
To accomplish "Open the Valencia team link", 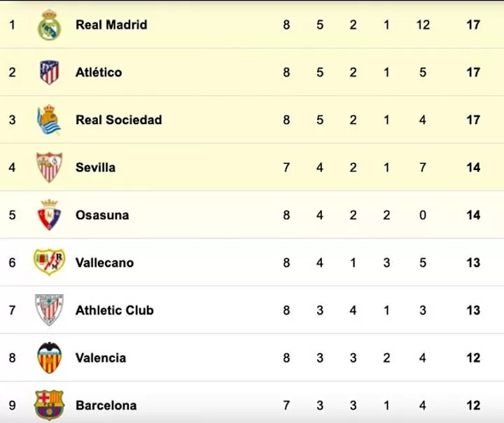I will coord(101,358).
